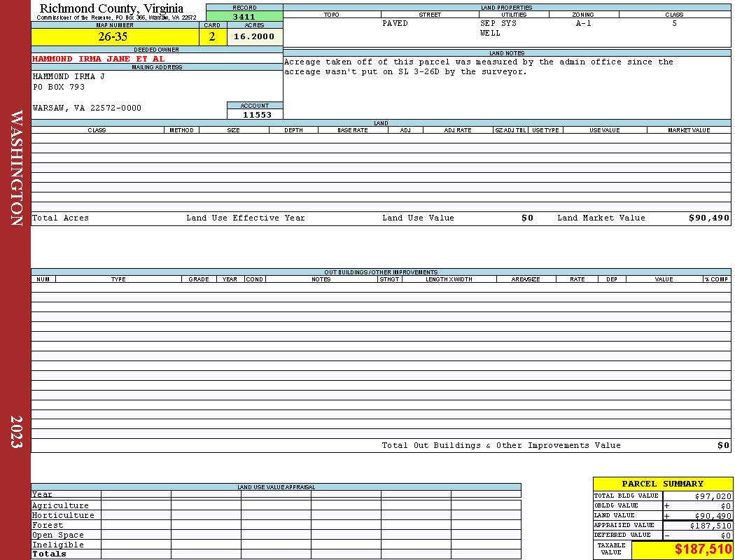
Task: Select taxable value $187,510
Action: (x=703, y=549)
